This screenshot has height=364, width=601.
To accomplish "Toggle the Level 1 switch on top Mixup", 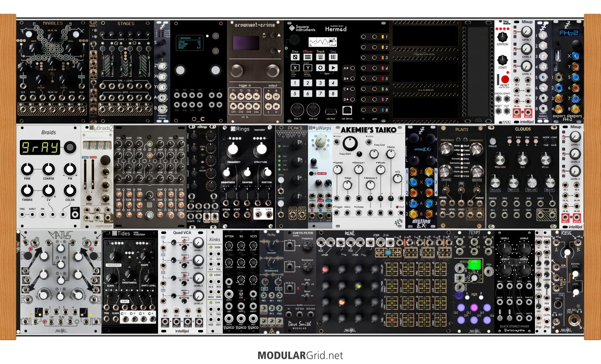I will [515, 32].
